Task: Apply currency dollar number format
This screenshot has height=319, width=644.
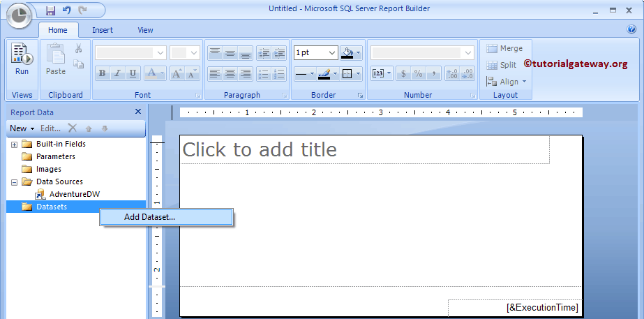Action: [x=403, y=73]
